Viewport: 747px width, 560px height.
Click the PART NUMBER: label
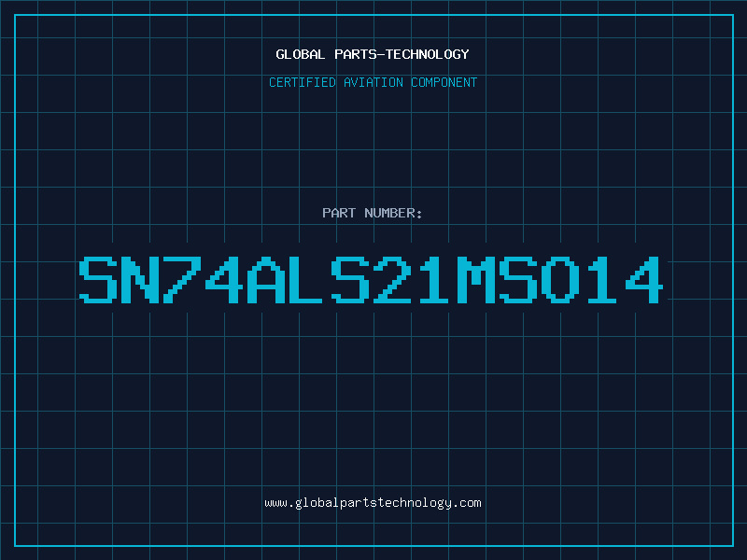click(x=373, y=213)
